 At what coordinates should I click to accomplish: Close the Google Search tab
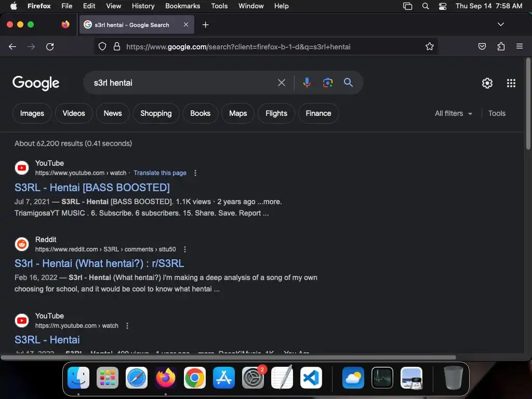click(186, 24)
